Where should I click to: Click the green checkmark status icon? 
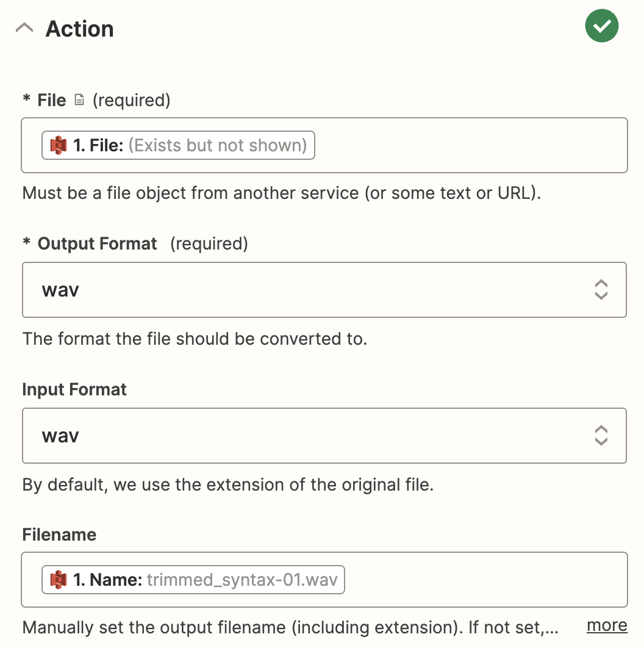[x=601, y=26]
